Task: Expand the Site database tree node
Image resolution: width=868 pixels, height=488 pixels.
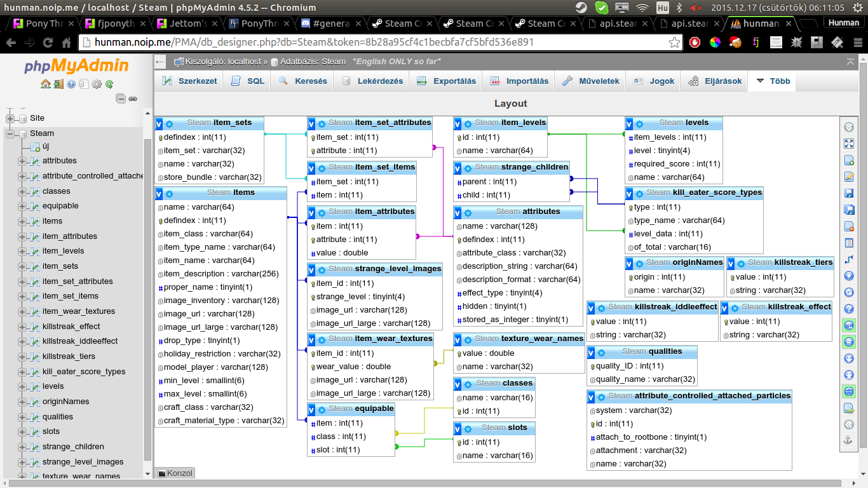Action: [10, 118]
